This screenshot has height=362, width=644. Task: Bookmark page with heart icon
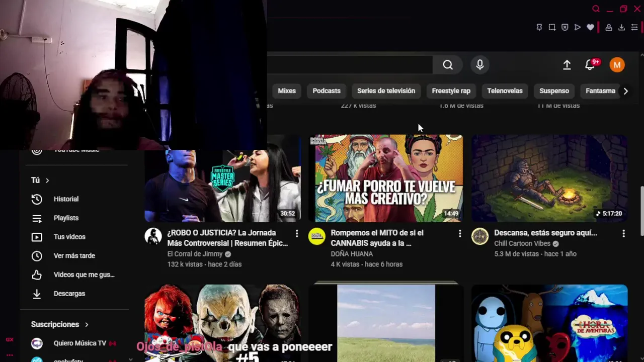(591, 27)
